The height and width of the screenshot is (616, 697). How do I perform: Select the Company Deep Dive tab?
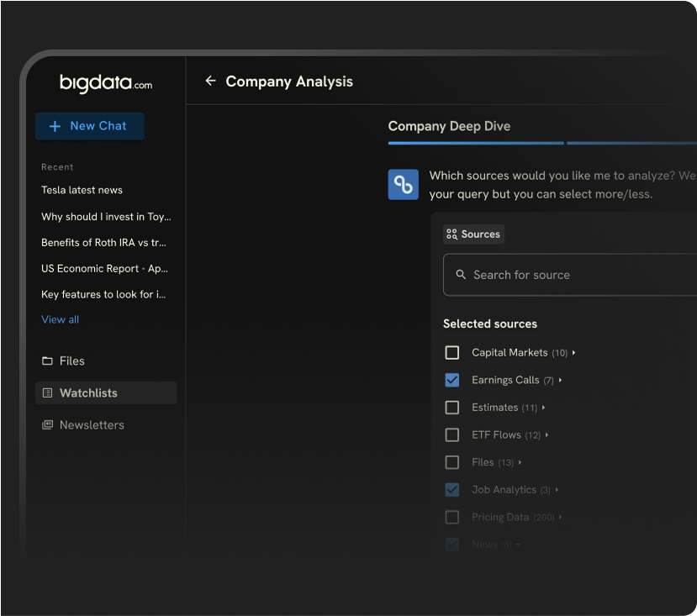click(x=449, y=126)
